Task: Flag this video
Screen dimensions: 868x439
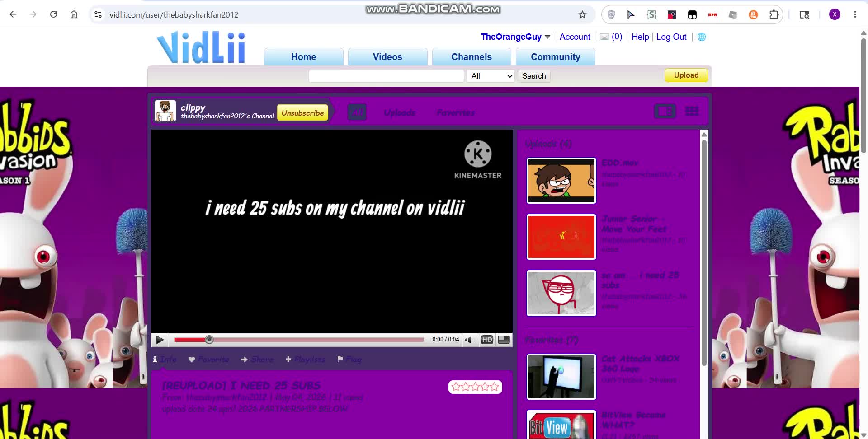Action: point(349,360)
